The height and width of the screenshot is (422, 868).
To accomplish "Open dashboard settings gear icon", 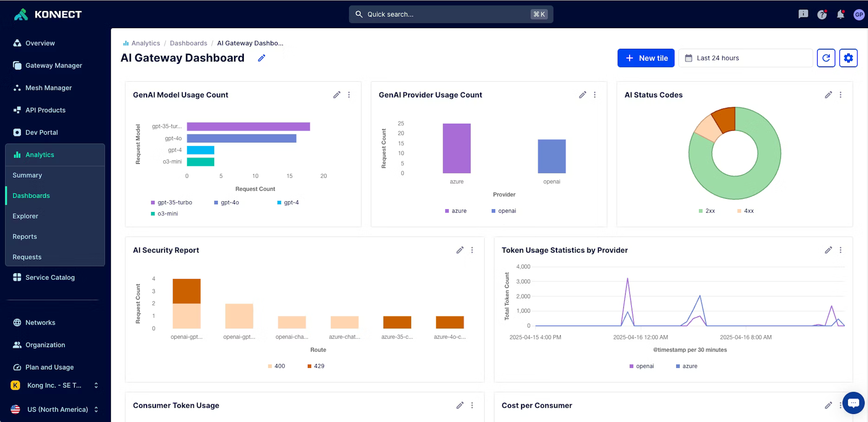I will (848, 58).
